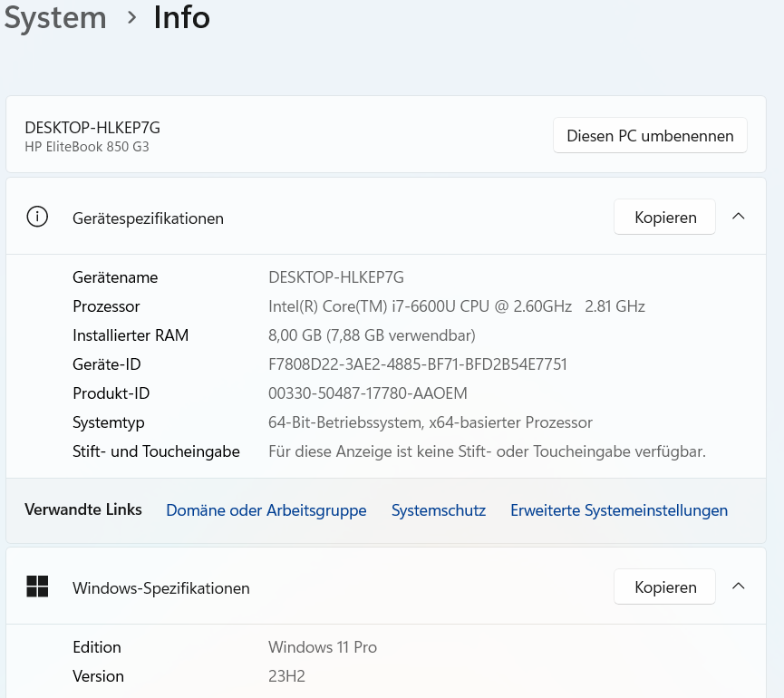
Task: Click the Info breadcrumb title
Action: (x=182, y=17)
